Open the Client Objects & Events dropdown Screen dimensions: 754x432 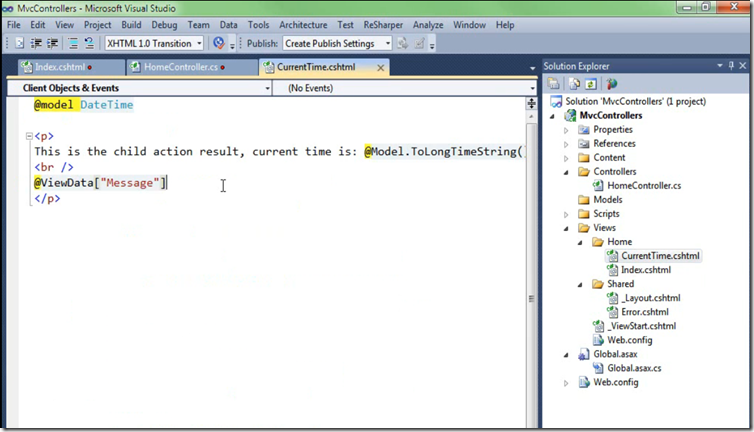tap(267, 88)
